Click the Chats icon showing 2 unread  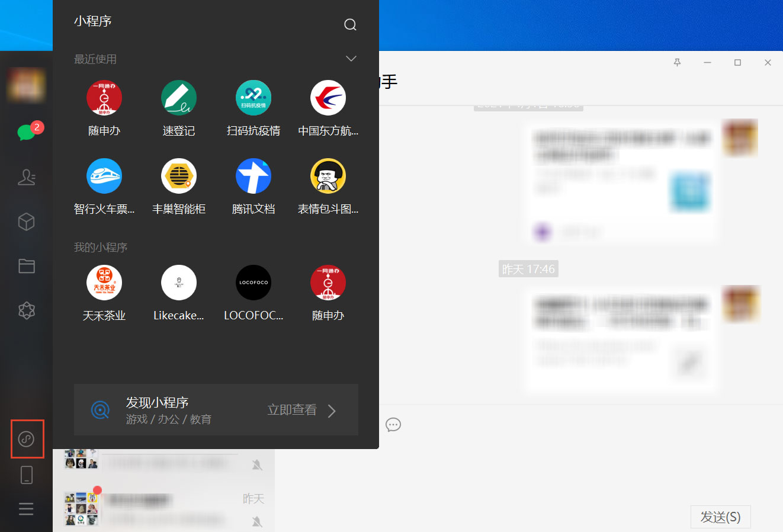point(27,133)
